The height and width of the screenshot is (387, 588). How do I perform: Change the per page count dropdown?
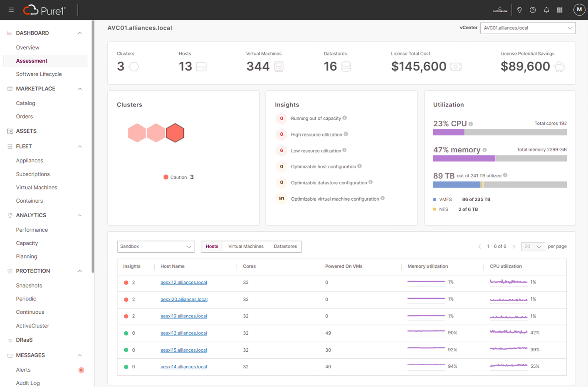[533, 246]
